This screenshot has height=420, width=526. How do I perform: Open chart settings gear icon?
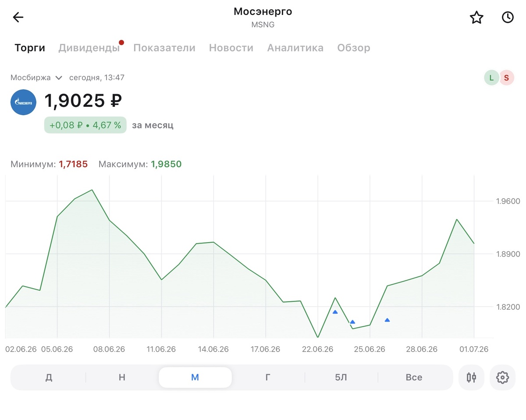502,377
